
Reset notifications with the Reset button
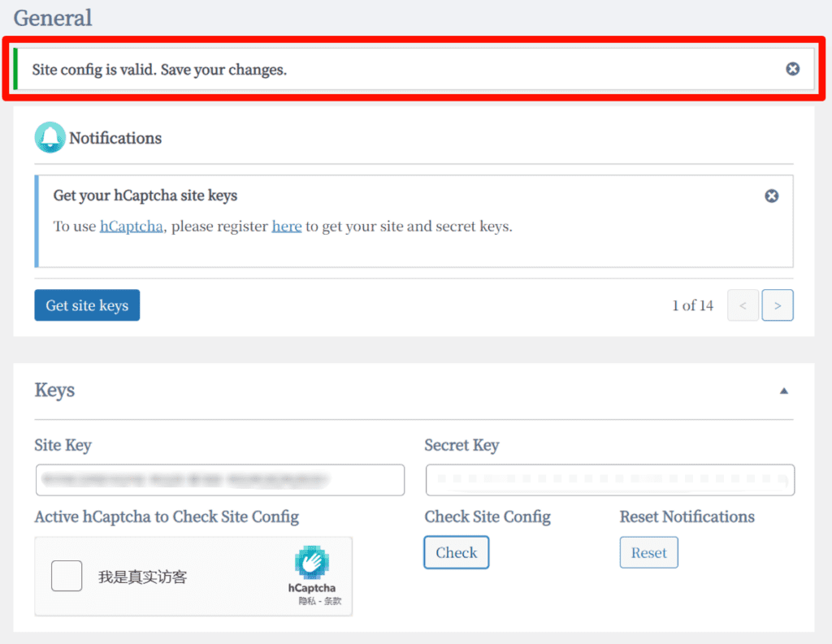pos(648,553)
